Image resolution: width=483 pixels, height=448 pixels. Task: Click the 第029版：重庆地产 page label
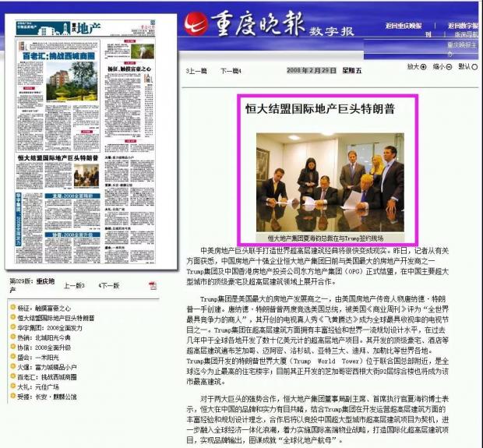click(x=32, y=285)
